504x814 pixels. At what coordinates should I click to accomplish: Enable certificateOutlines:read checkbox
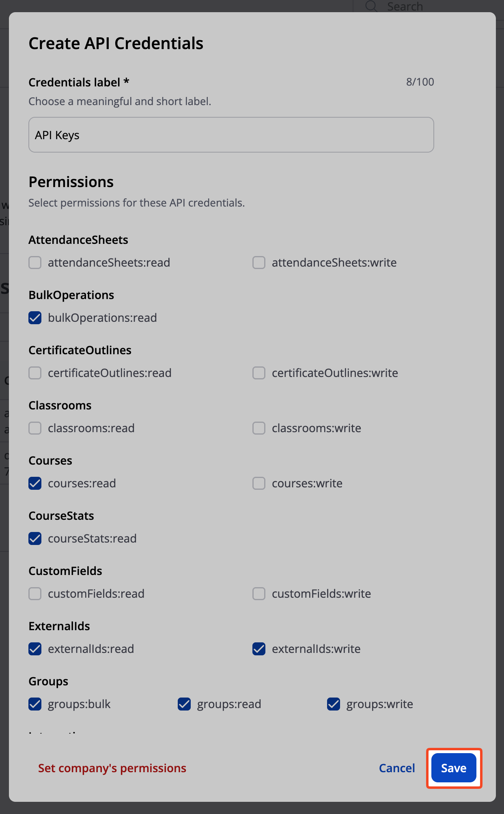point(35,373)
